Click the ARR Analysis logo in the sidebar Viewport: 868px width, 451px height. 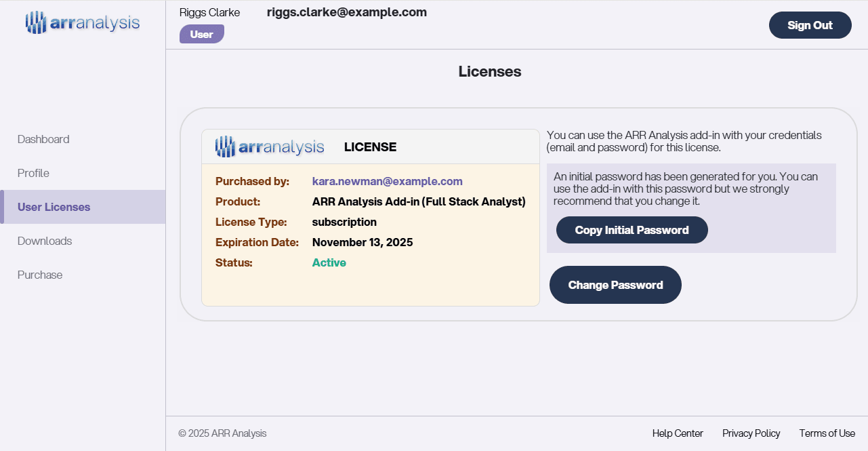pyautogui.click(x=81, y=22)
